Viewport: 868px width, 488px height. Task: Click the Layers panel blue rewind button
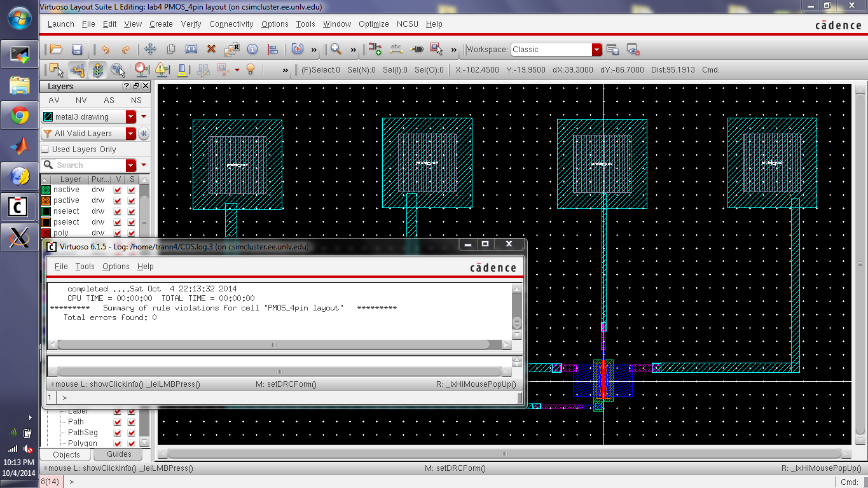(144, 134)
